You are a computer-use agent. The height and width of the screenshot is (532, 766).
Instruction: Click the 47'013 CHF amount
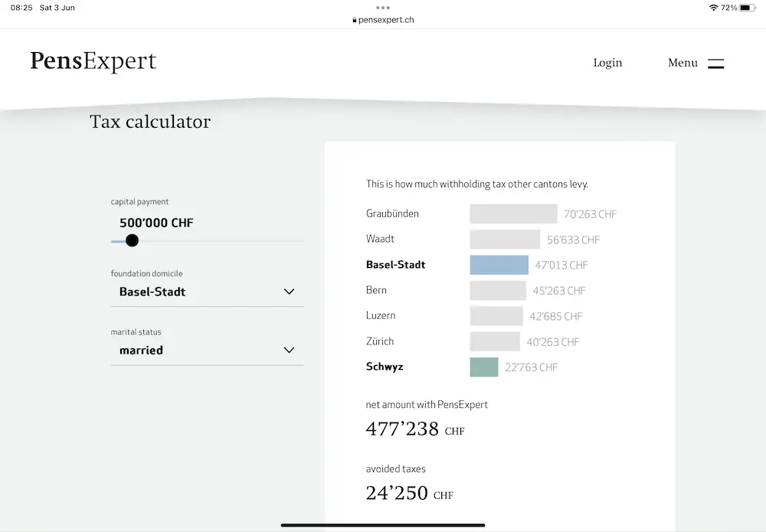point(561,266)
